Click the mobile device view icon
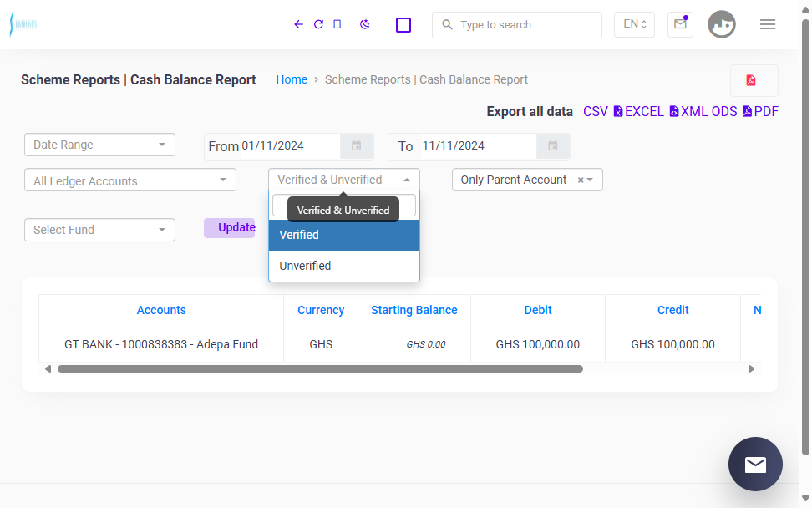The height and width of the screenshot is (508, 812). coord(337,24)
